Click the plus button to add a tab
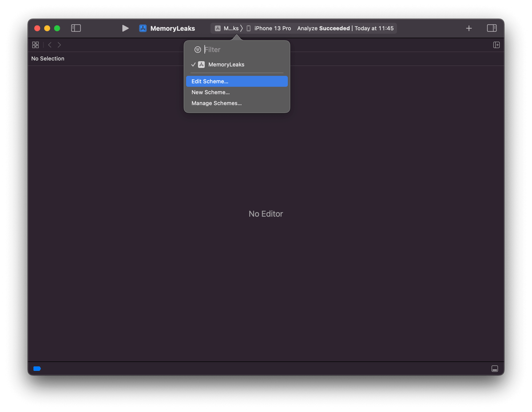This screenshot has width=532, height=412. pyautogui.click(x=469, y=28)
